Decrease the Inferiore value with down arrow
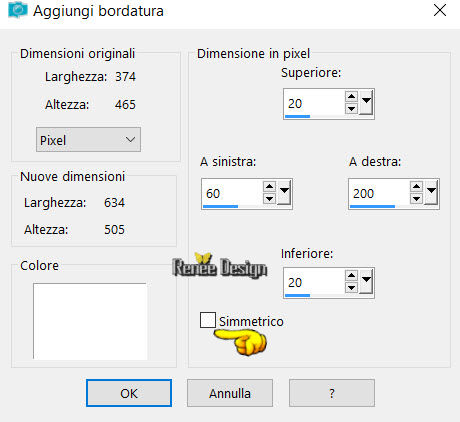The height and width of the screenshot is (422, 460). tap(351, 288)
